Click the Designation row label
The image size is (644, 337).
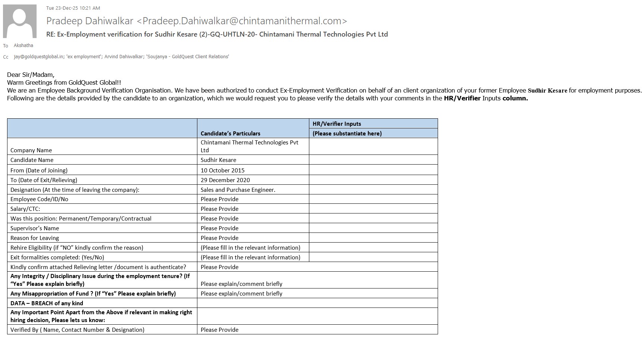75,190
